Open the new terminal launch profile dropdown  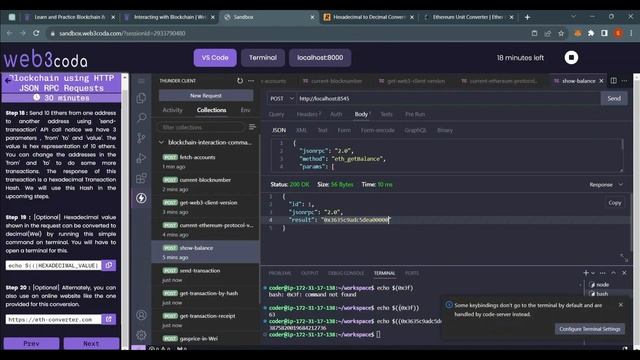tap(593, 273)
